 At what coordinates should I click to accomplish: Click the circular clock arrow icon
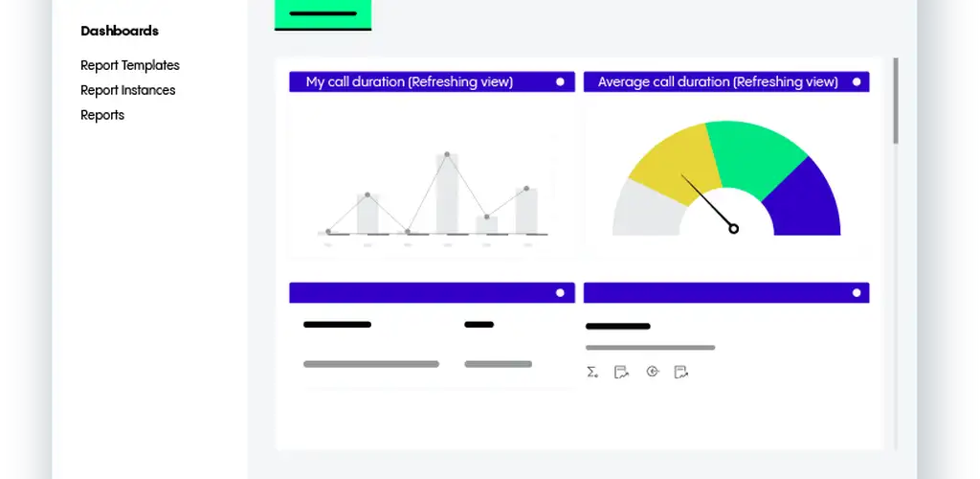(x=652, y=372)
